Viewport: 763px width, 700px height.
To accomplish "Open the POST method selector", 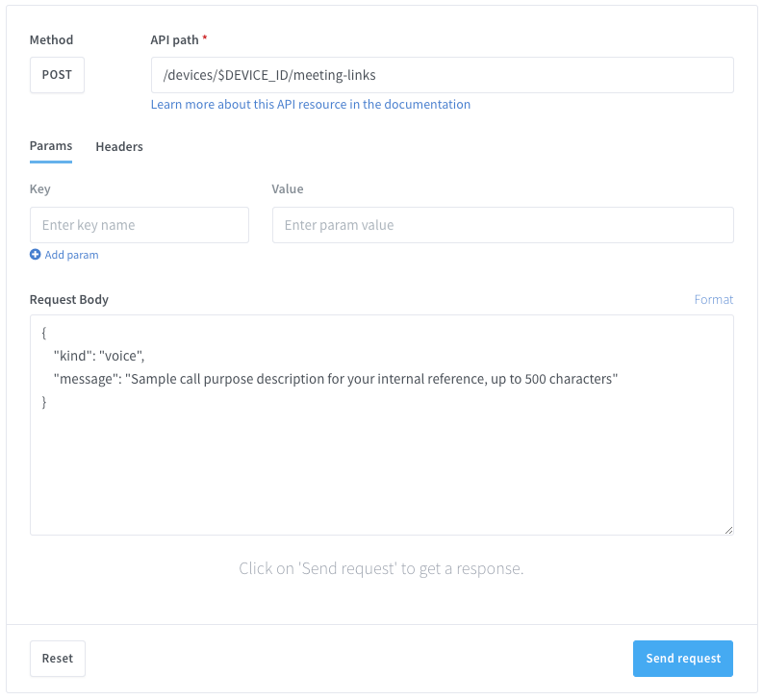I will pos(57,75).
